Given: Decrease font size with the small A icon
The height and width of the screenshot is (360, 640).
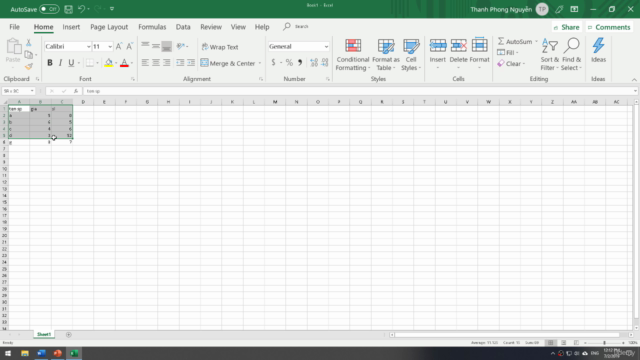Looking at the screenshot, I should coord(129,47).
